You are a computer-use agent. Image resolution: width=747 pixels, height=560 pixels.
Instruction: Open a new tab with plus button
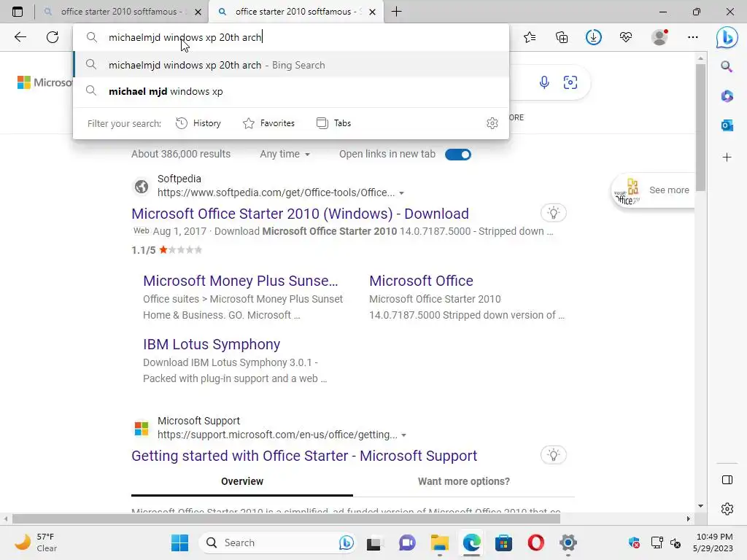(396, 12)
